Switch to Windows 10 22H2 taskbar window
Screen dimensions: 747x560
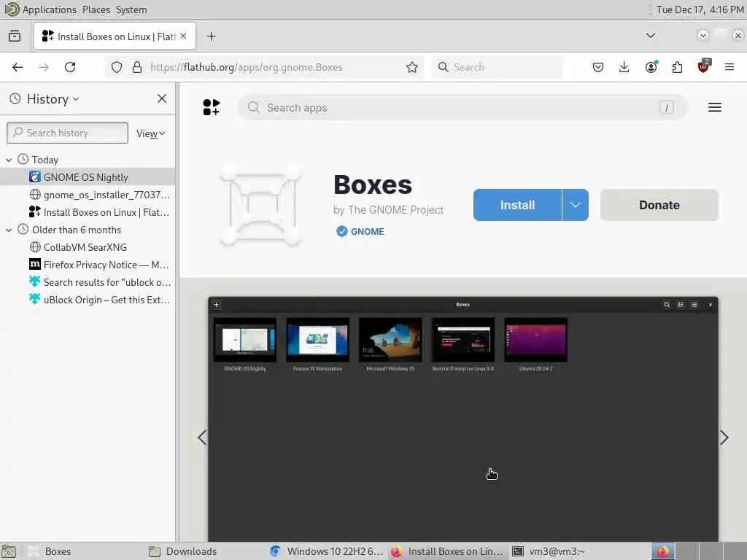[326, 551]
